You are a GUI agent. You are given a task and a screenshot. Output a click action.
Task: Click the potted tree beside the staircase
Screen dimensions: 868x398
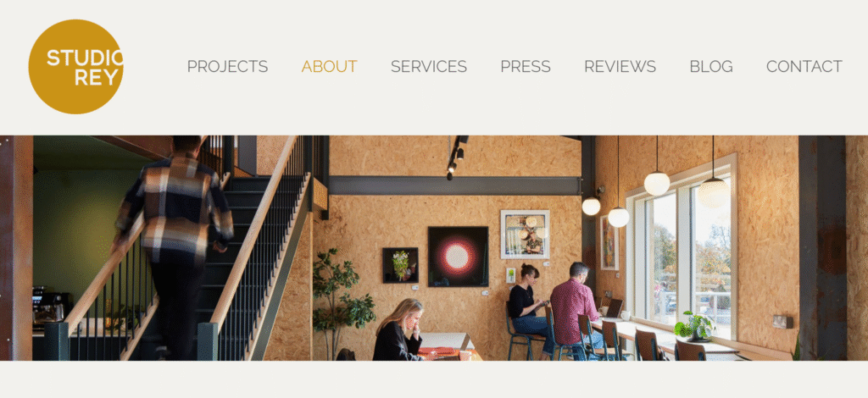click(342, 301)
